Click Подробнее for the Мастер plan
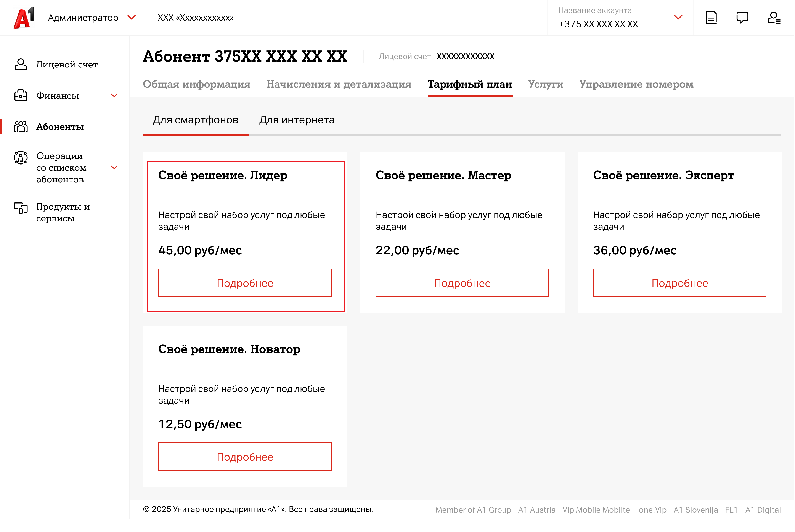 point(462,283)
